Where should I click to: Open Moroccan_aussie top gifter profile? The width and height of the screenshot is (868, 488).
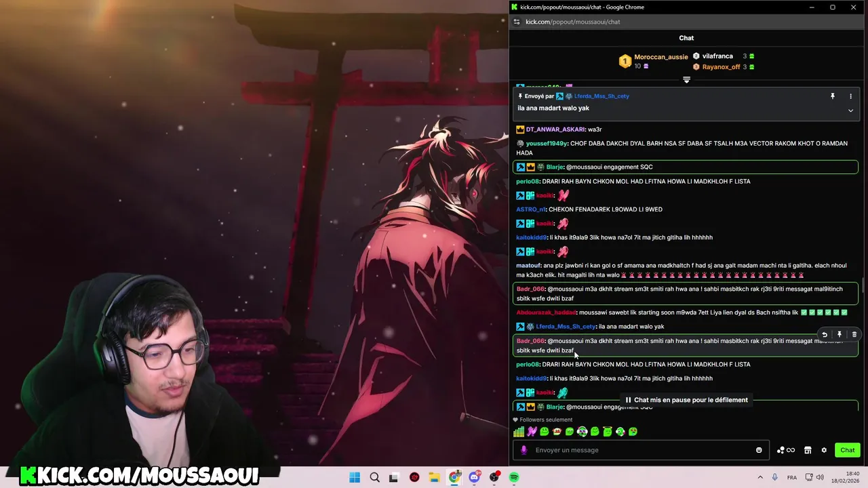[x=660, y=57]
